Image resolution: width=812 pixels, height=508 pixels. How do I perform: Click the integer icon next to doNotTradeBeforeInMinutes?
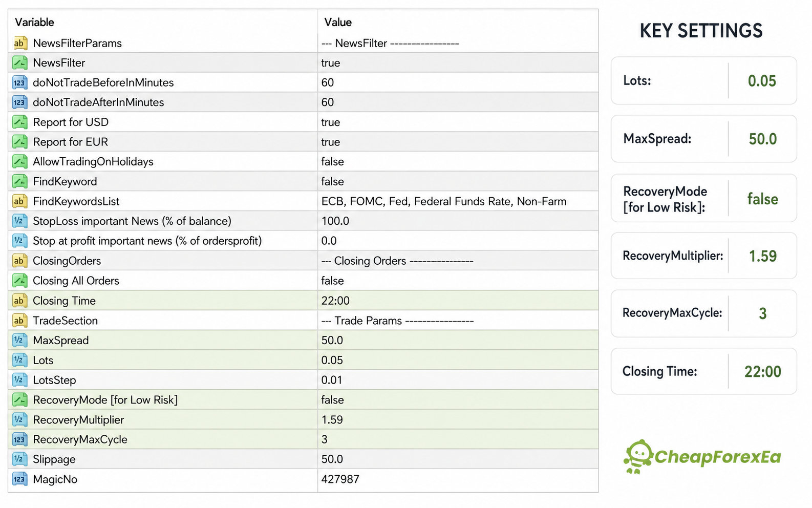[x=19, y=82]
